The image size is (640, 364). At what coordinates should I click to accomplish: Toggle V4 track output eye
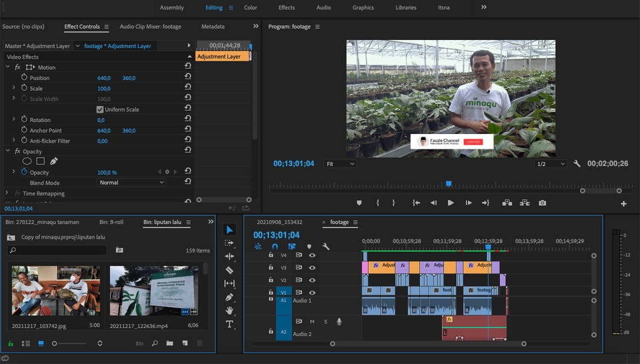pyautogui.click(x=312, y=255)
